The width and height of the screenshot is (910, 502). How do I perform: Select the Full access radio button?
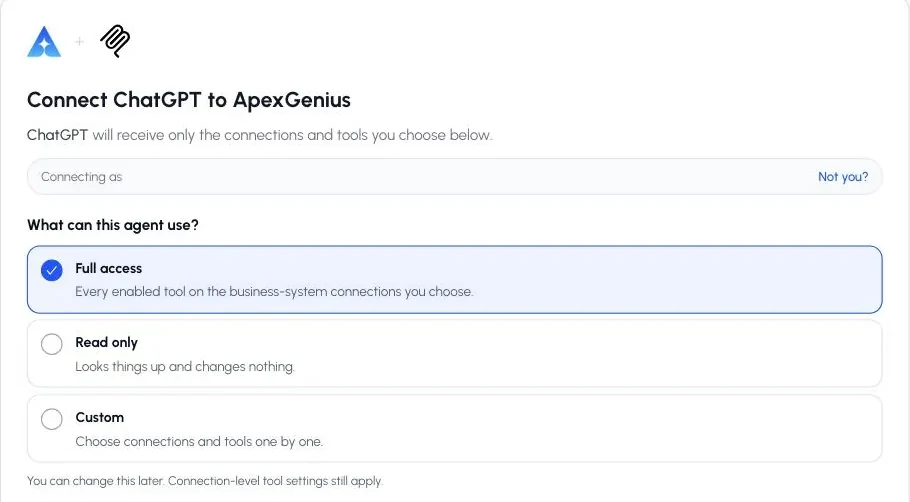52,270
